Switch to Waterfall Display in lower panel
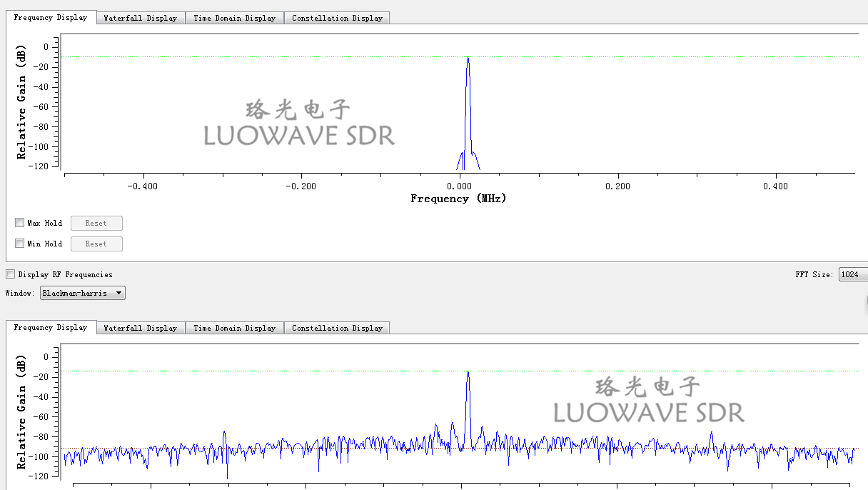This screenshot has height=490, width=868. (140, 327)
